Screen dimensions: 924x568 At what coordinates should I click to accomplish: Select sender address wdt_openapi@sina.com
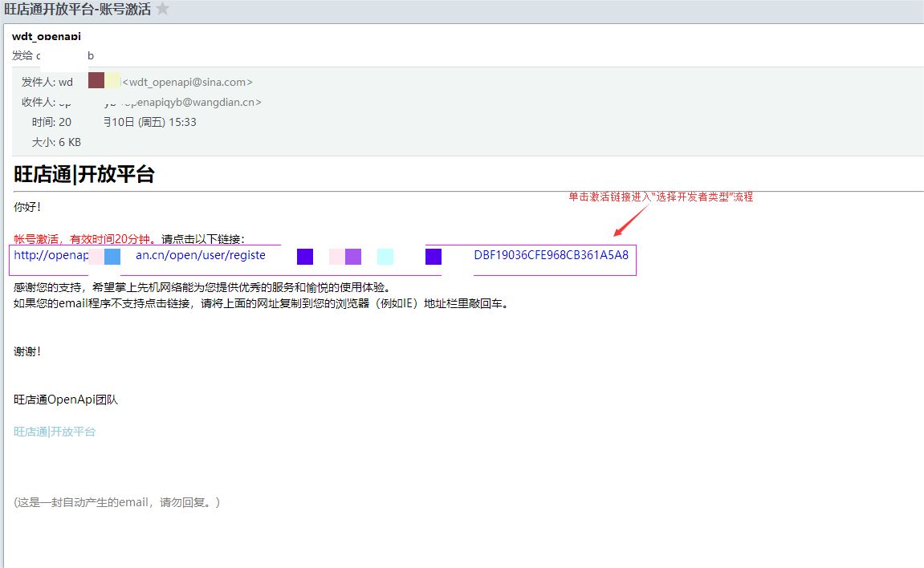[187, 83]
